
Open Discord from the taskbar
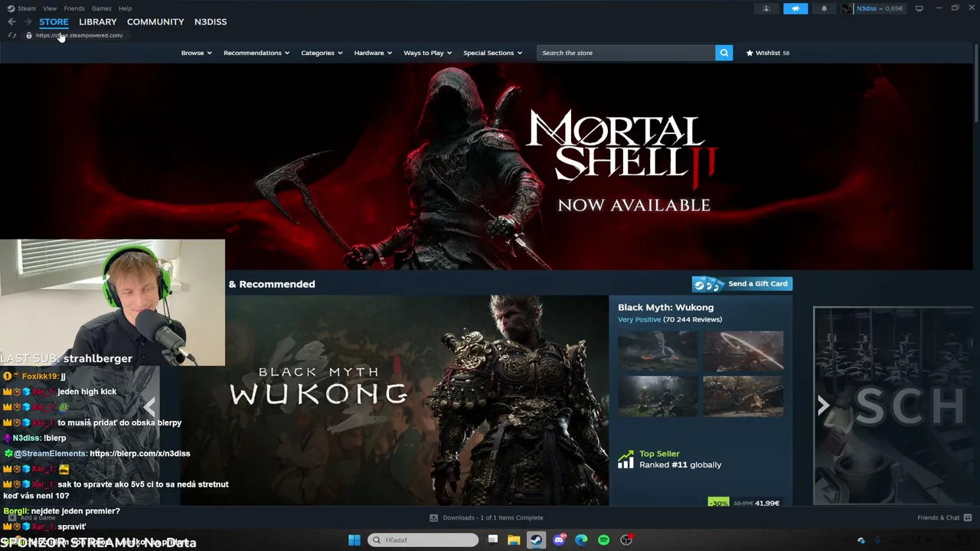(559, 540)
